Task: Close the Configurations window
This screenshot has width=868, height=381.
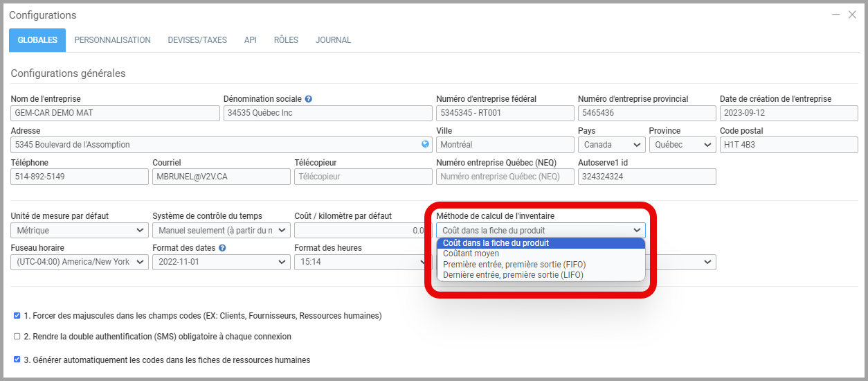Action: (x=852, y=15)
